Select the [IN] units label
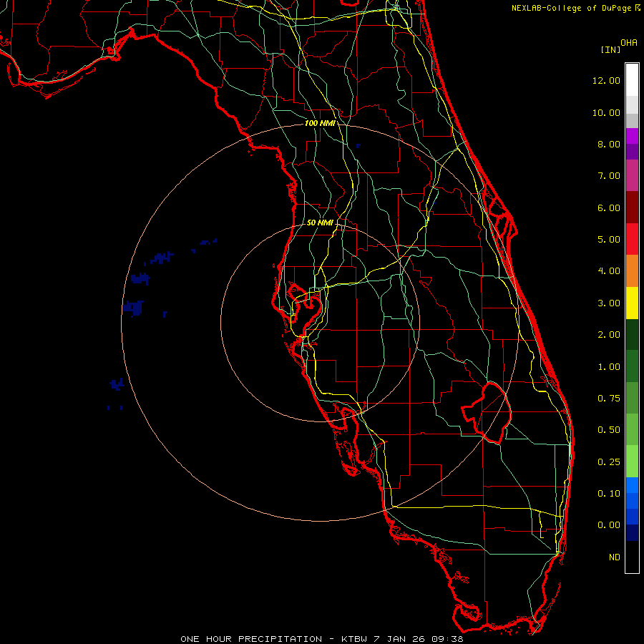The image size is (644, 644). (611, 49)
